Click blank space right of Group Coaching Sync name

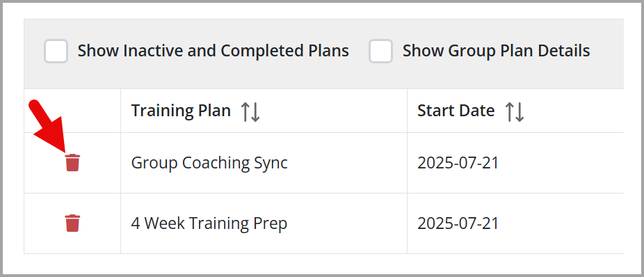pos(347,163)
